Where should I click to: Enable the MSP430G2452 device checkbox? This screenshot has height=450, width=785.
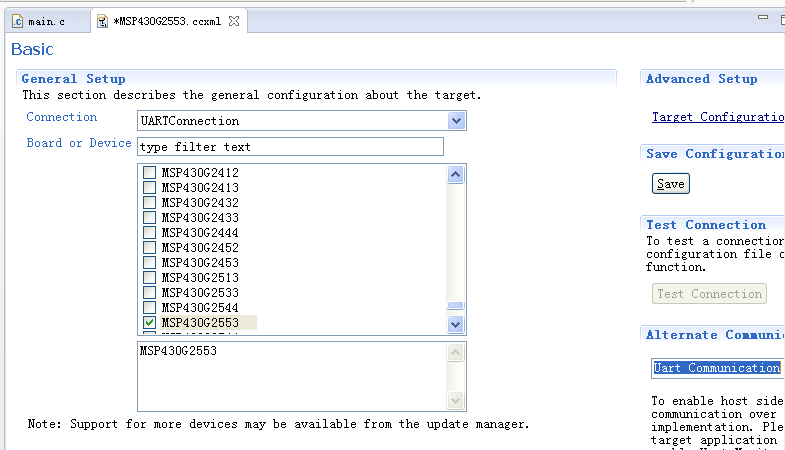click(150, 248)
